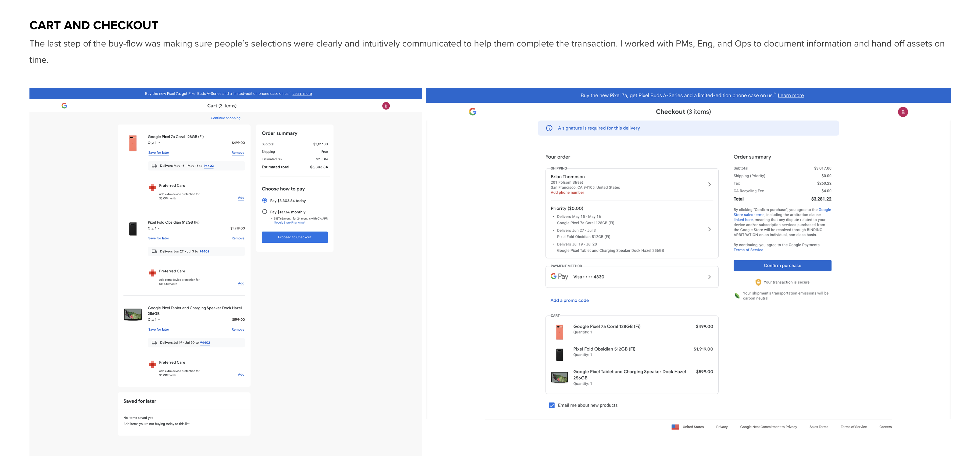980x465 pixels.
Task: Open the account avatar B on Cart page
Action: 386,106
